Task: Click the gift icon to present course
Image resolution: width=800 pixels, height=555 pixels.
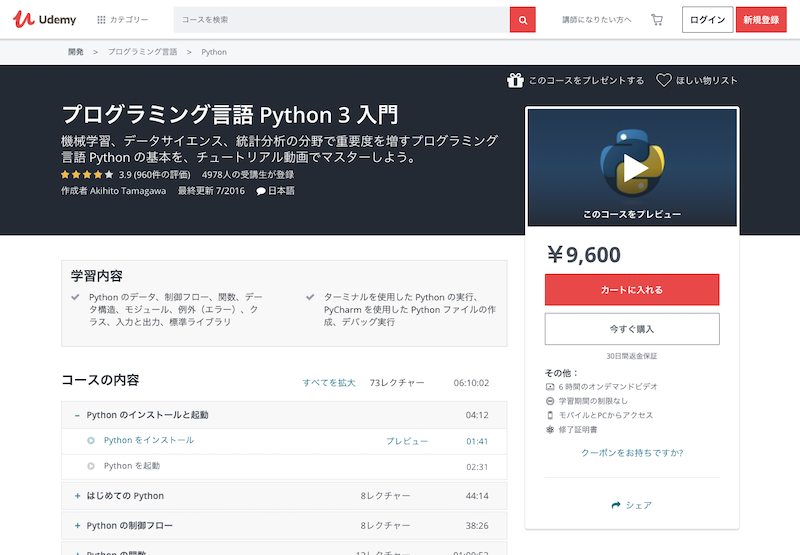Action: 515,80
